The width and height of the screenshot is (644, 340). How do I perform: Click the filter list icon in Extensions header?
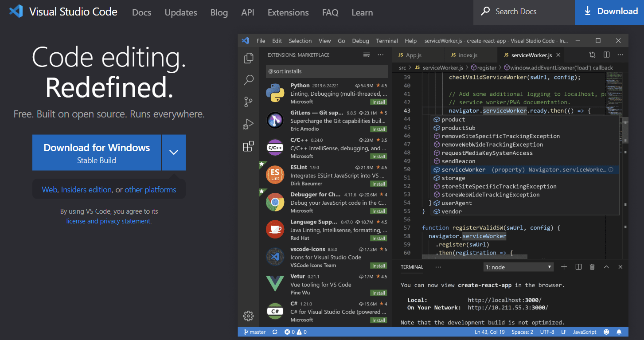[x=367, y=55]
